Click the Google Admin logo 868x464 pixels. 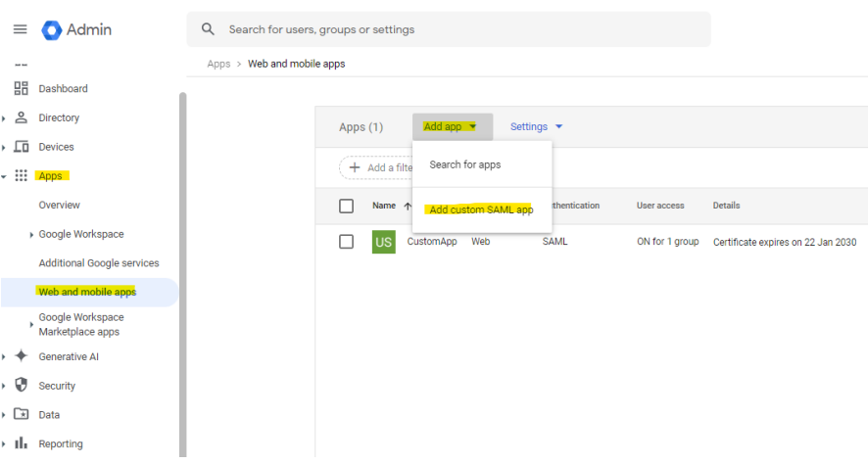point(52,30)
